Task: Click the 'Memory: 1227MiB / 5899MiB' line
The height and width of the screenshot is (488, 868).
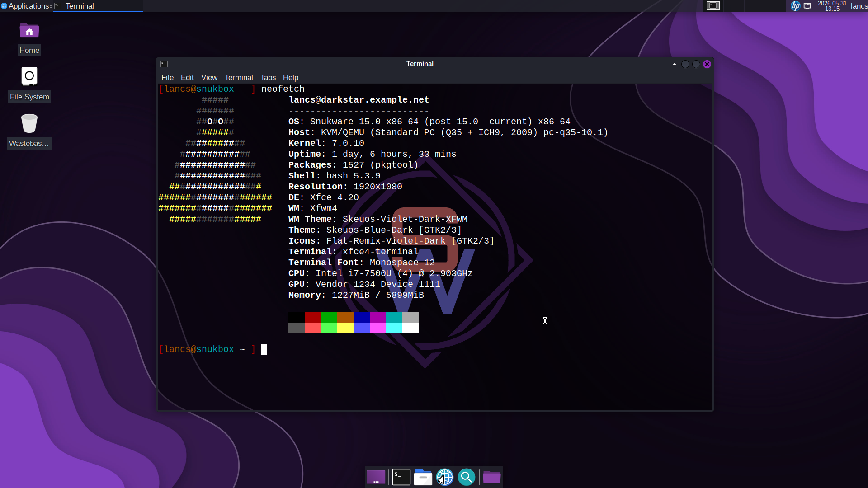Action: (x=356, y=295)
